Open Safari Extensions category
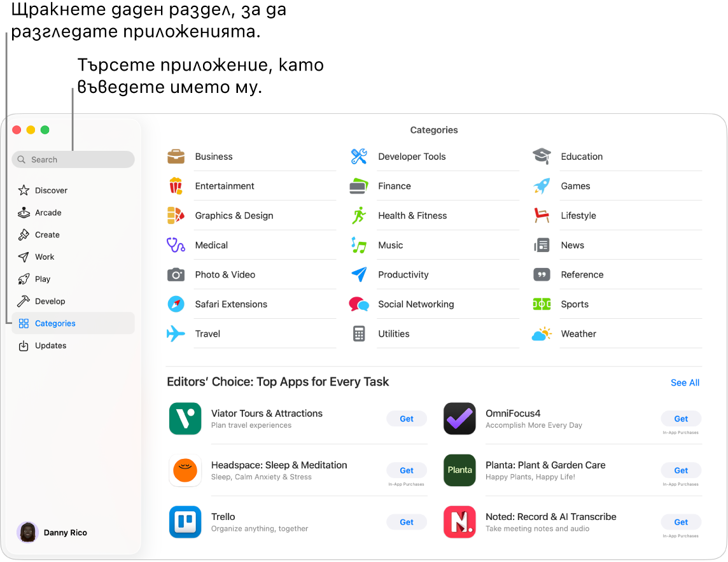The image size is (728, 562). click(230, 304)
